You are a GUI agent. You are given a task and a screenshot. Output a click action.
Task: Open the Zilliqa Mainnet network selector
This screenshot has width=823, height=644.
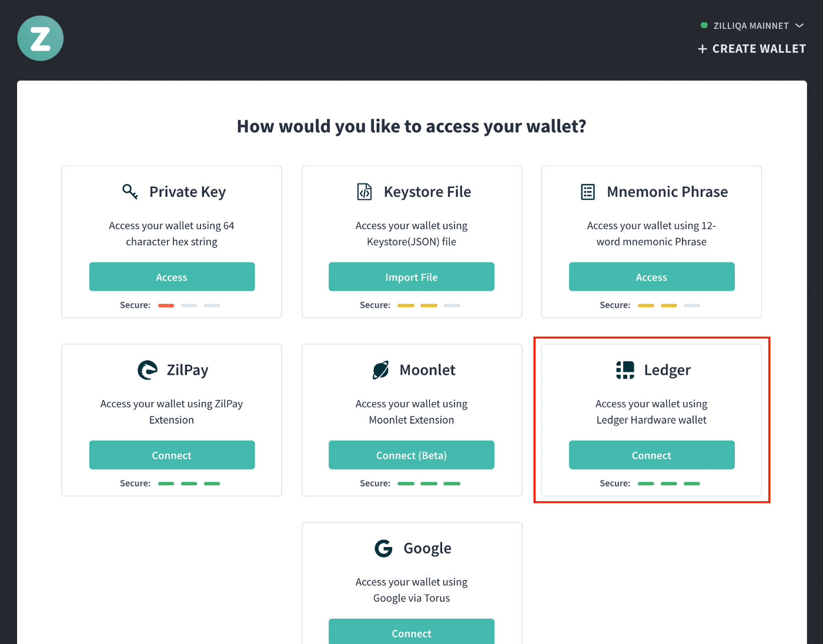coord(751,26)
